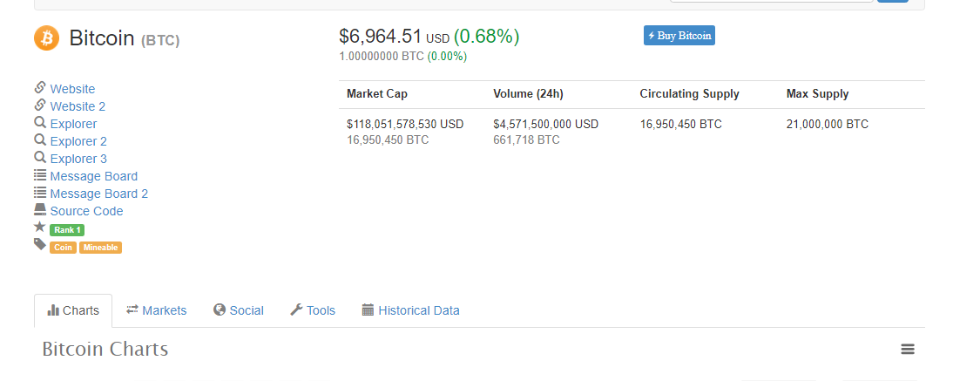Open the Explorer 2 link
The height and width of the screenshot is (381, 980).
78,141
